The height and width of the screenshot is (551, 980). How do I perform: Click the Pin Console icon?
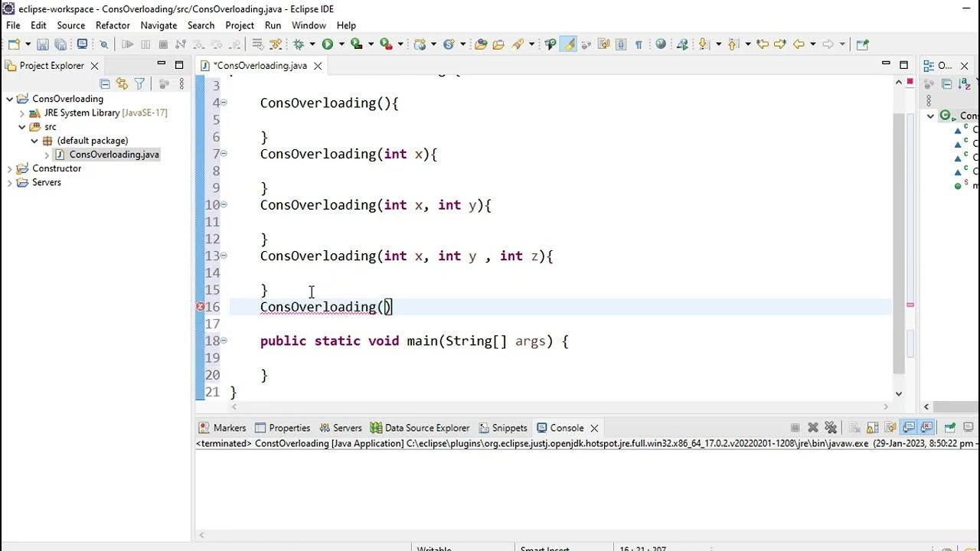(x=949, y=428)
